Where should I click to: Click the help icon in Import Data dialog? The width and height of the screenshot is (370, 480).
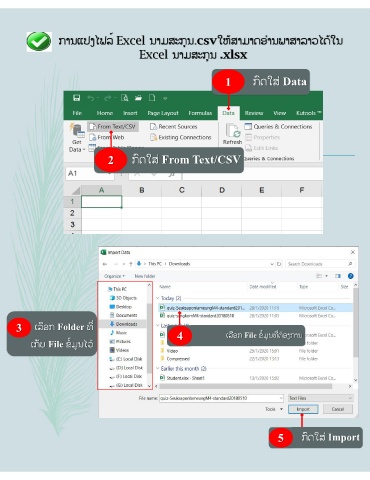350,276
